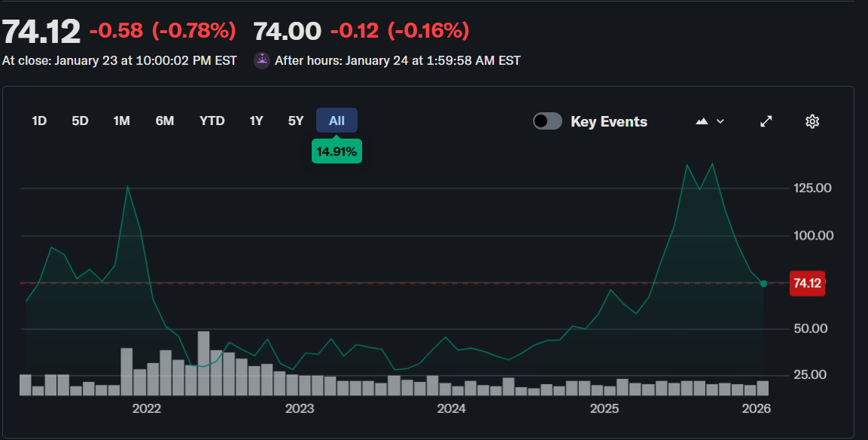Click the (-0.16%) after hours percent
The height and width of the screenshot is (440, 868).
click(x=428, y=30)
